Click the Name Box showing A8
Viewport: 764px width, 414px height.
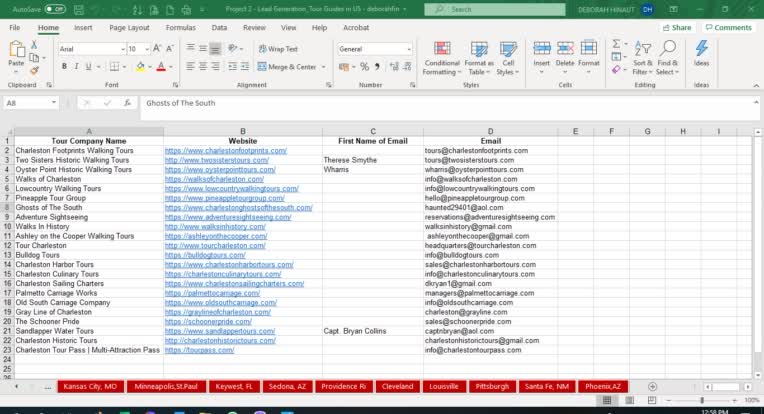tap(26, 103)
